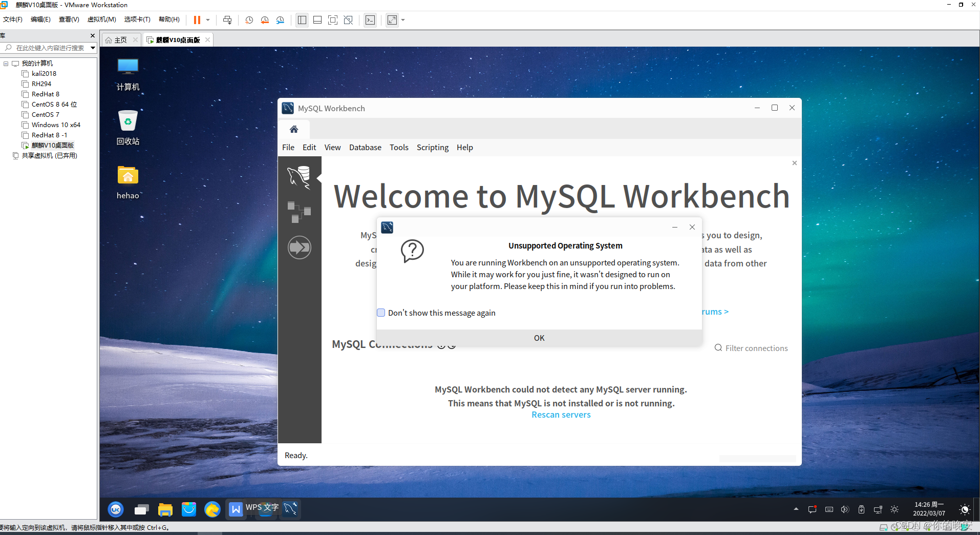Viewport: 980px width, 535px height.
Task: Open the 回收站 recycle bin desktop icon
Action: pos(128,128)
